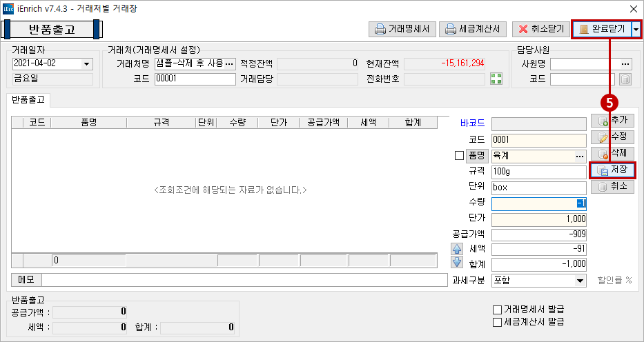
Task: Click the 단위 field box
Action: (x=539, y=188)
